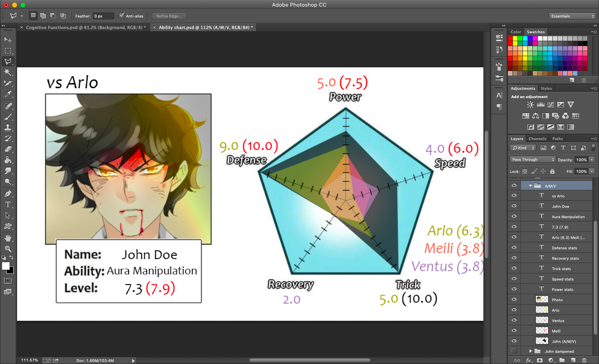Hide the Photo layer
The image size is (599, 364).
tap(514, 300)
